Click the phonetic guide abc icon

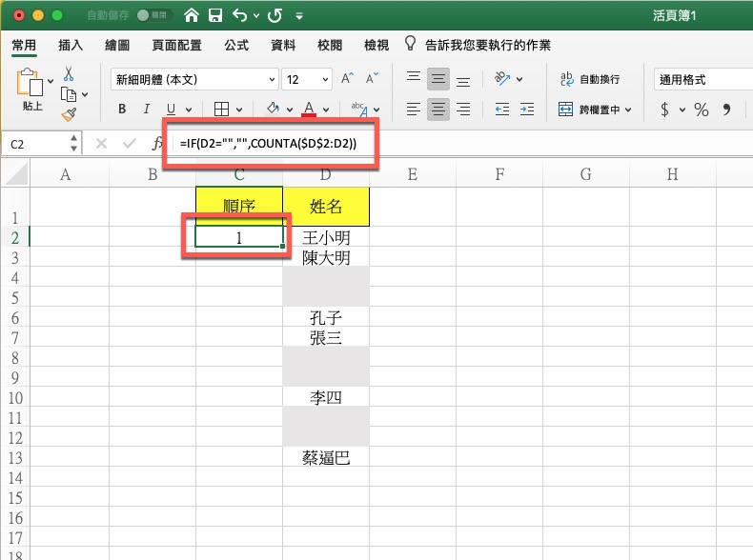point(359,109)
